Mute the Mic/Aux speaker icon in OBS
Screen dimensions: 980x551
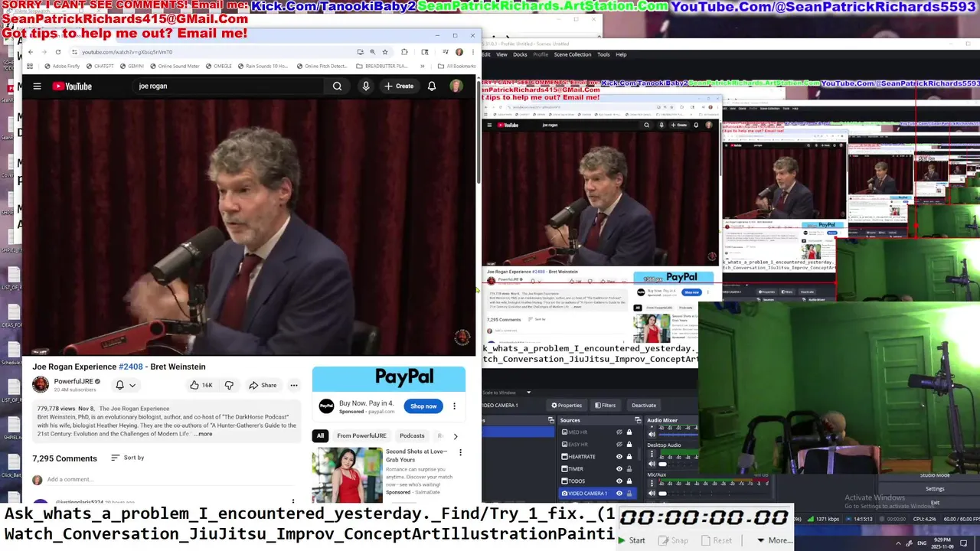click(652, 493)
